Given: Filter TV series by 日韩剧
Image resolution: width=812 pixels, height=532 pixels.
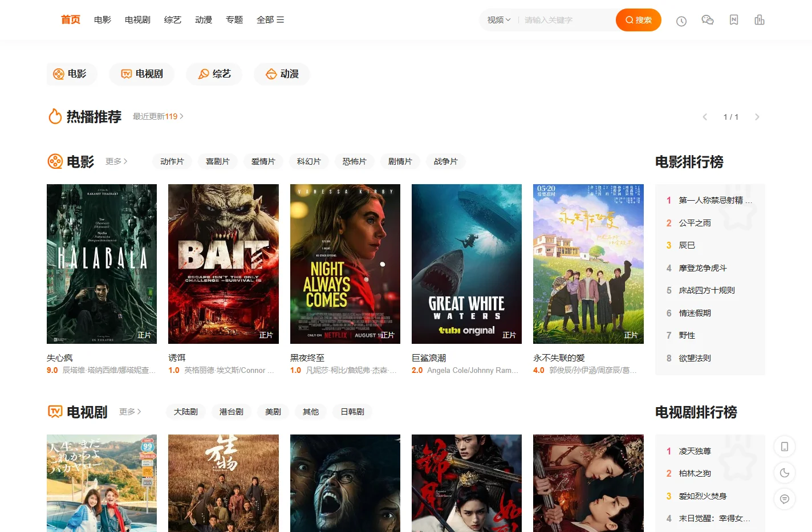Looking at the screenshot, I should (x=352, y=412).
